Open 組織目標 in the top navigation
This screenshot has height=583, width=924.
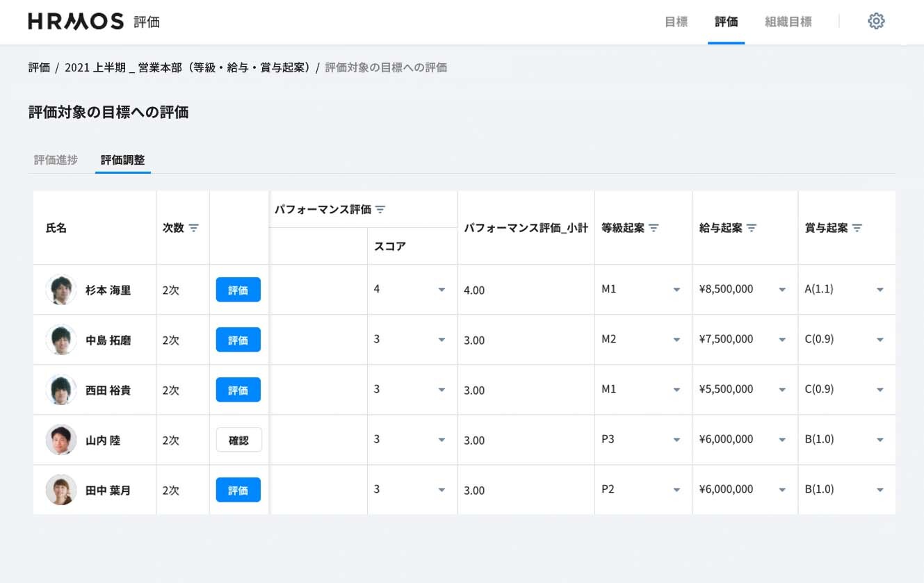click(788, 22)
